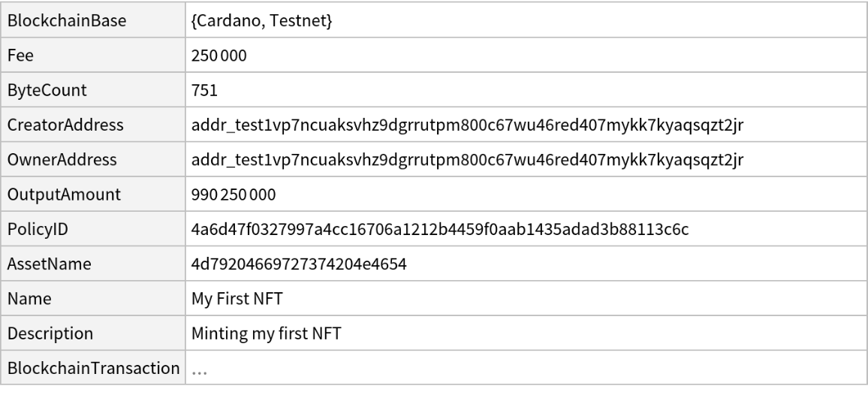868x407 pixels.
Task: Select the CreatorAddress addr_test1 value
Action: [x=466, y=125]
